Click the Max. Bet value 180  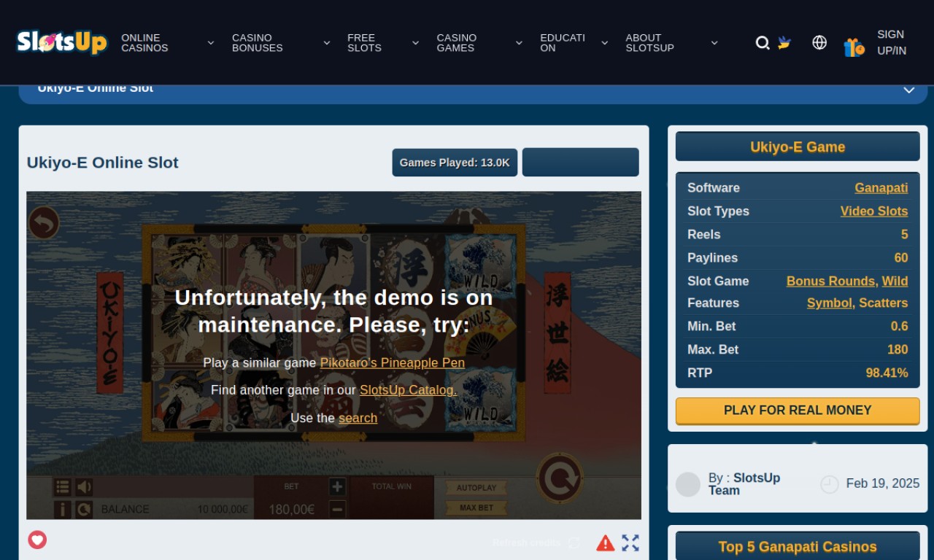point(898,349)
